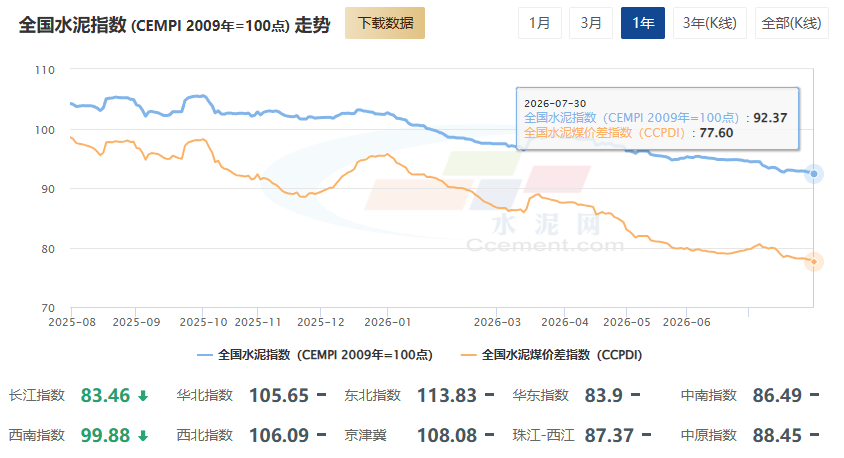Open the 华东指数 index link
The height and width of the screenshot is (458, 844).
(540, 396)
